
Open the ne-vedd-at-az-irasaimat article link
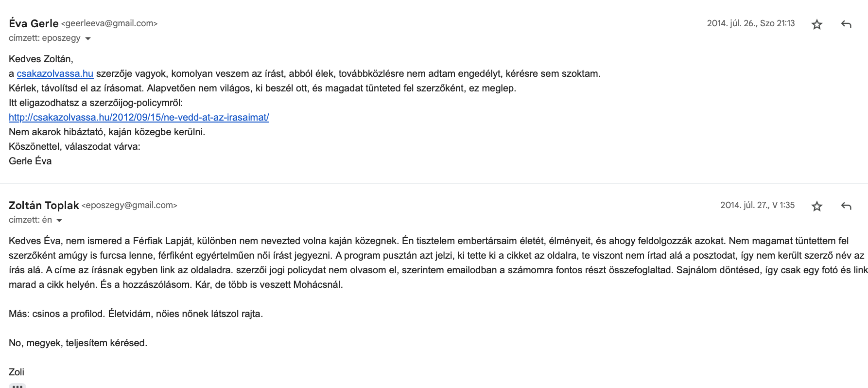139,117
